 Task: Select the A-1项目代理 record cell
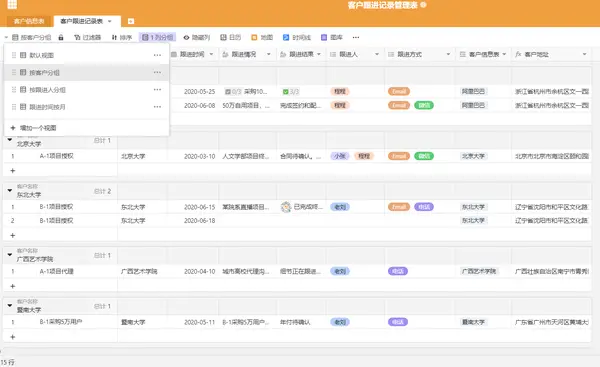coord(57,271)
